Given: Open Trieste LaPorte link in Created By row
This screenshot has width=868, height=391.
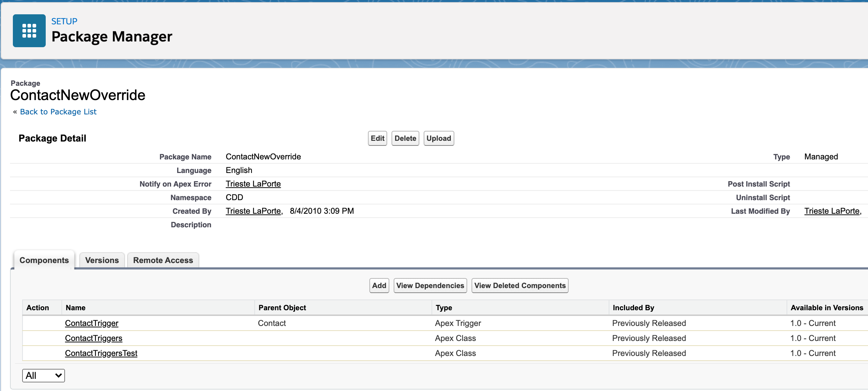Looking at the screenshot, I should point(253,211).
